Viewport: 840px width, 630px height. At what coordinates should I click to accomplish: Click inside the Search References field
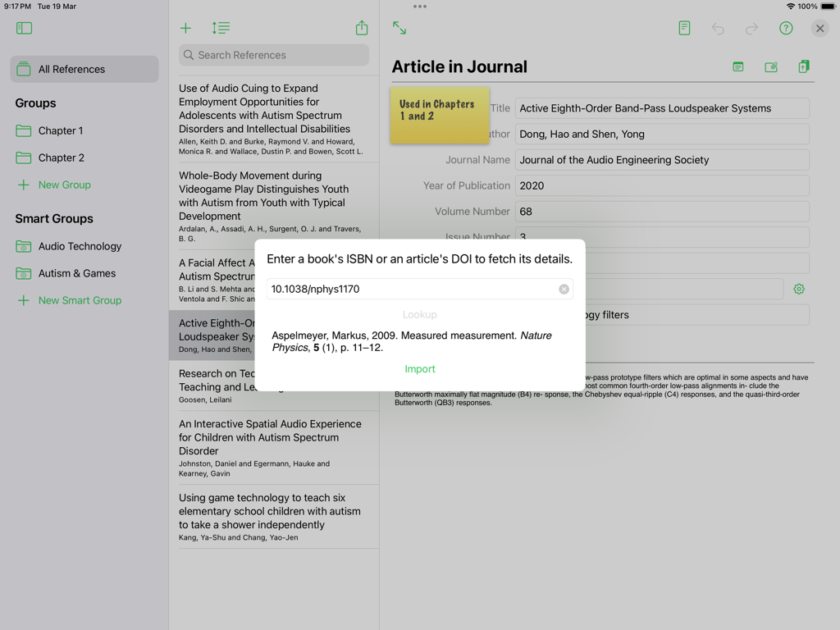pyautogui.click(x=273, y=55)
